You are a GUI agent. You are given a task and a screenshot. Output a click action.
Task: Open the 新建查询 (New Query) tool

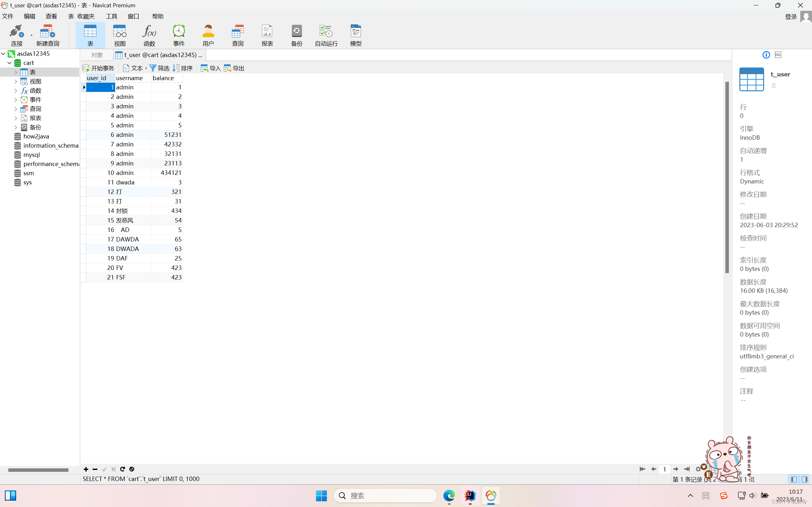(47, 35)
